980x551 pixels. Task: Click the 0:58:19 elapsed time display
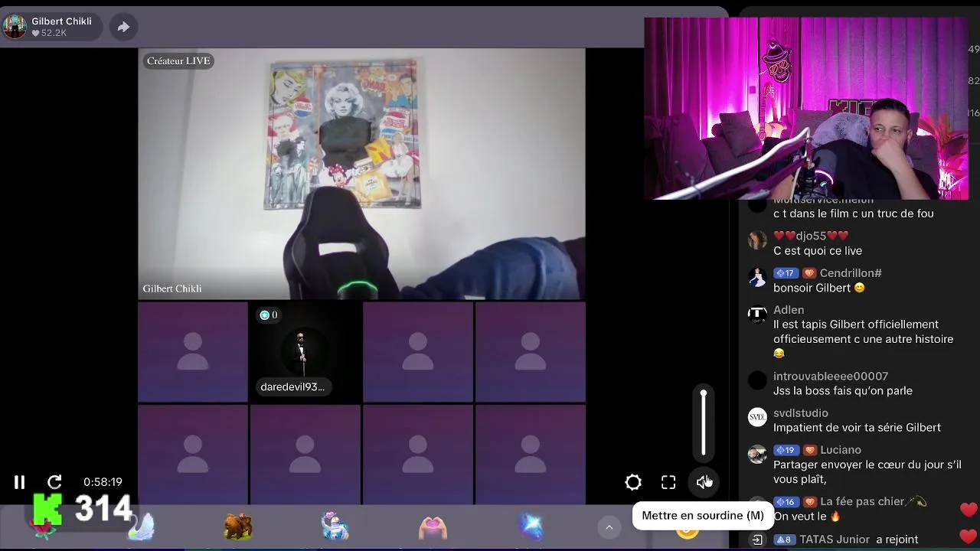(103, 482)
